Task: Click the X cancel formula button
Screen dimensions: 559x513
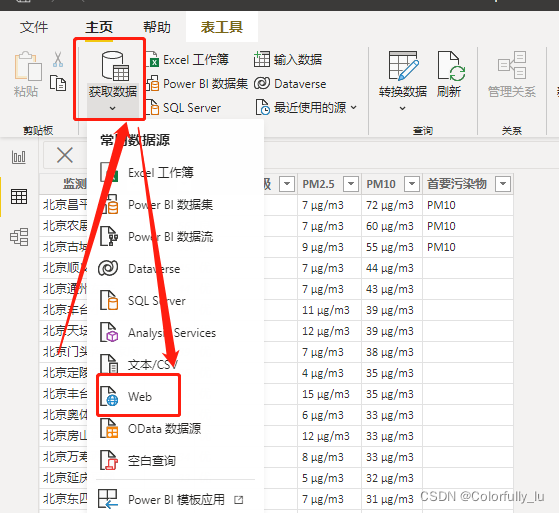Action: 65,155
